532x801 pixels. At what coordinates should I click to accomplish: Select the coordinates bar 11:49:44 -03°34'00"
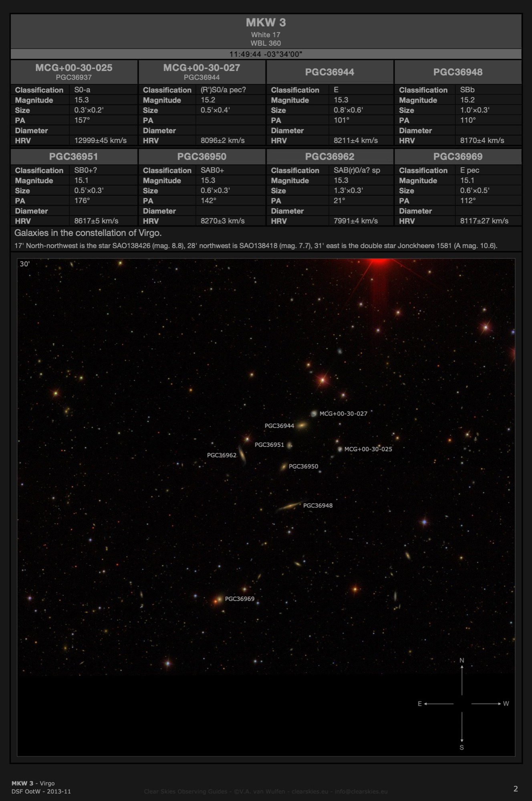click(x=266, y=54)
